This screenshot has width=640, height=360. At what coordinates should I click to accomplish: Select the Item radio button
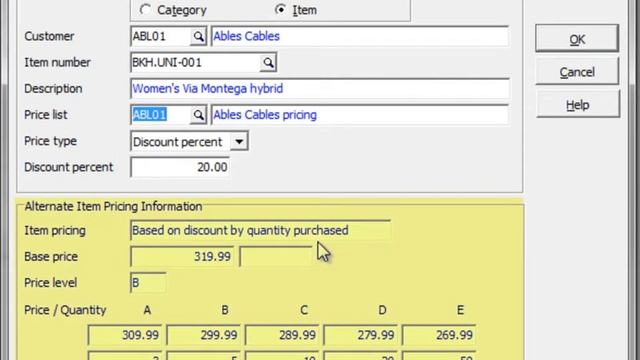(x=280, y=9)
